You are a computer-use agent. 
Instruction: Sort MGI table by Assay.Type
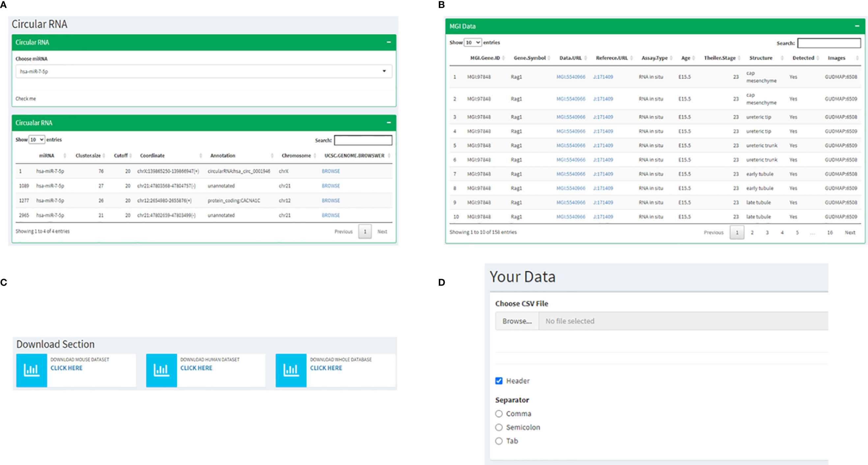(x=654, y=58)
